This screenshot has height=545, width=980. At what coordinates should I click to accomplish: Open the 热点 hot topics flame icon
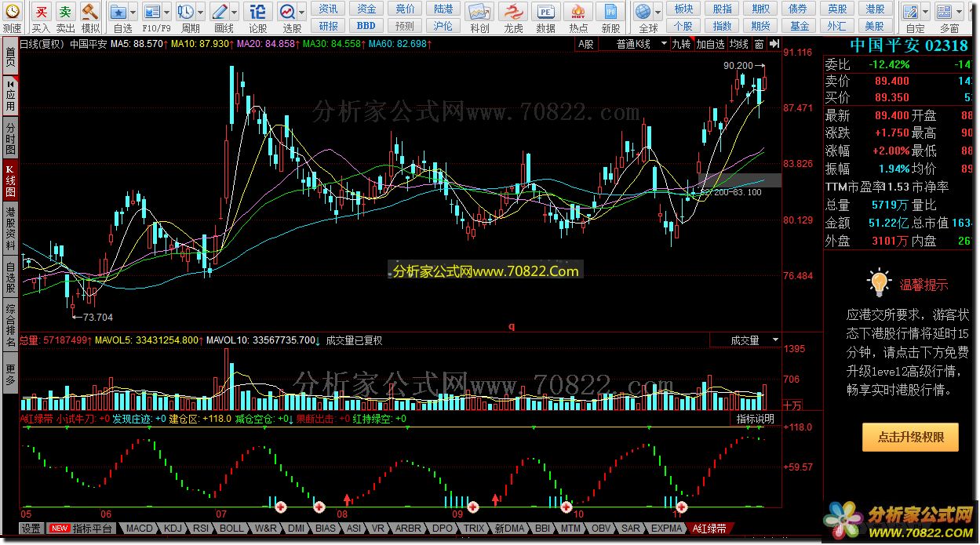(x=577, y=12)
